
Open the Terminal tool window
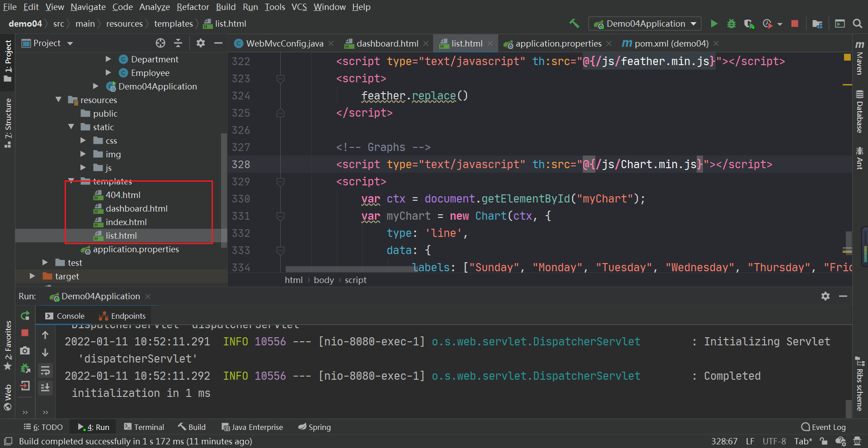pyautogui.click(x=144, y=427)
